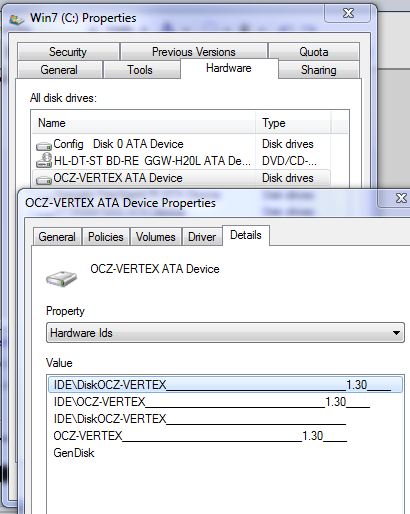Open the Property dropdown showing Hardware Ids

click(x=225, y=333)
